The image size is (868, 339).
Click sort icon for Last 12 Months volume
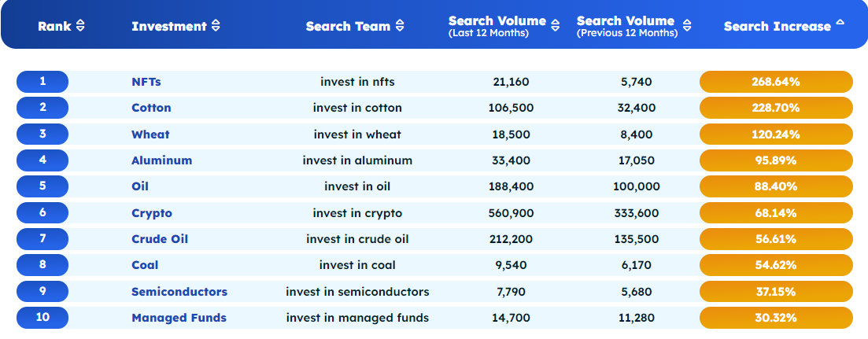point(556,27)
